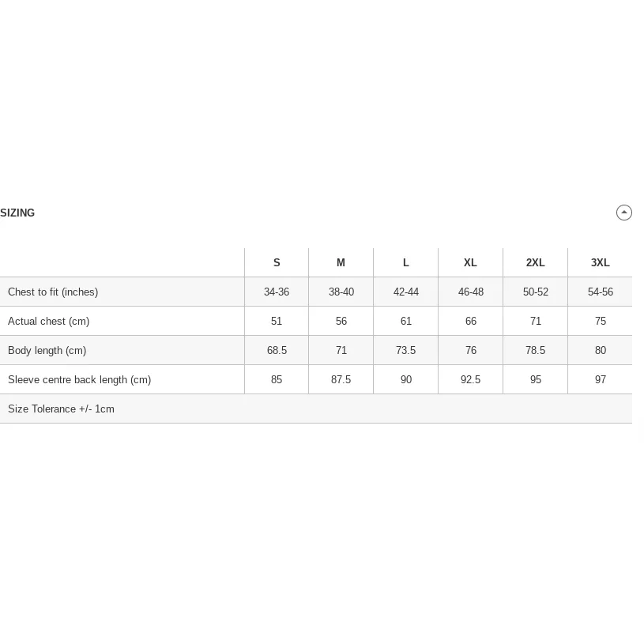The image size is (644, 644).
Task: Click the Chest to fit (inches) row label
Action: [x=53, y=292]
